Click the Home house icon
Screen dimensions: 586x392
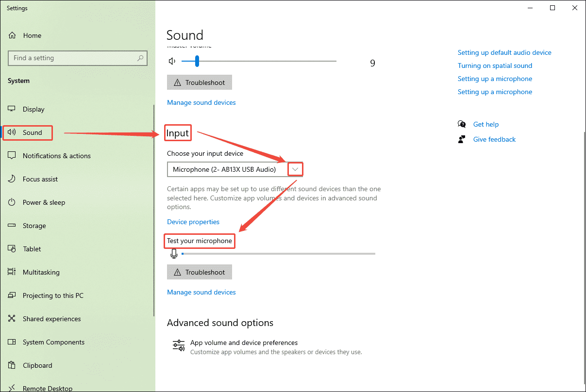point(12,35)
